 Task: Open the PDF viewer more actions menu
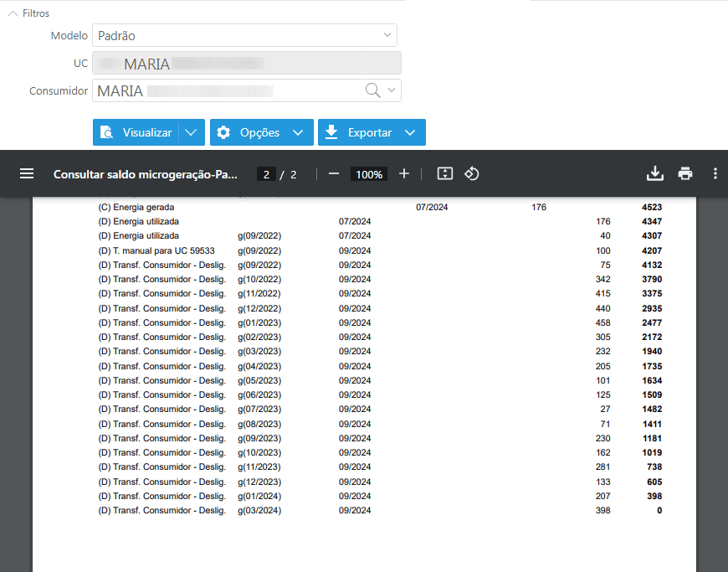pos(715,173)
